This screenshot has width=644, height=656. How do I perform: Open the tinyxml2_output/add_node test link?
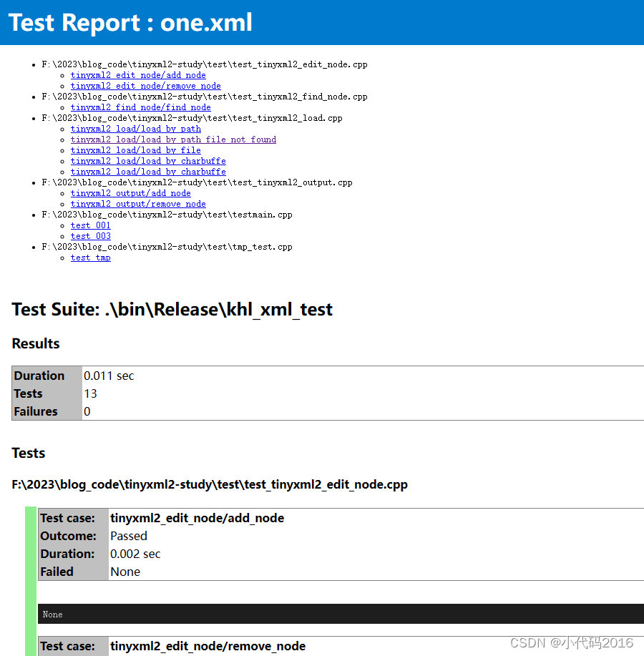coord(130,193)
